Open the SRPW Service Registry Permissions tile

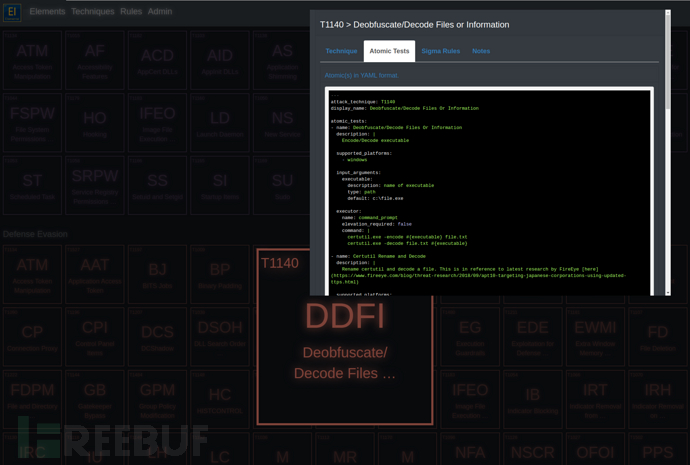coord(95,185)
